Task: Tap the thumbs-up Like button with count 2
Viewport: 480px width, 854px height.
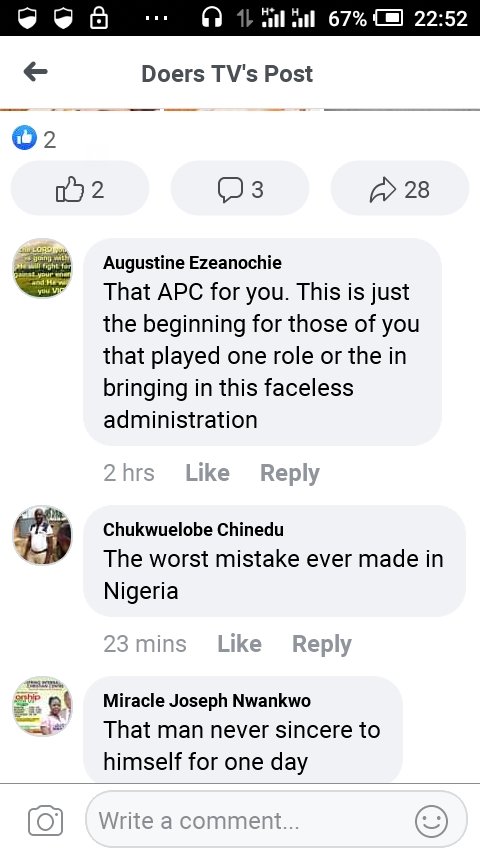Action: pyautogui.click(x=80, y=188)
